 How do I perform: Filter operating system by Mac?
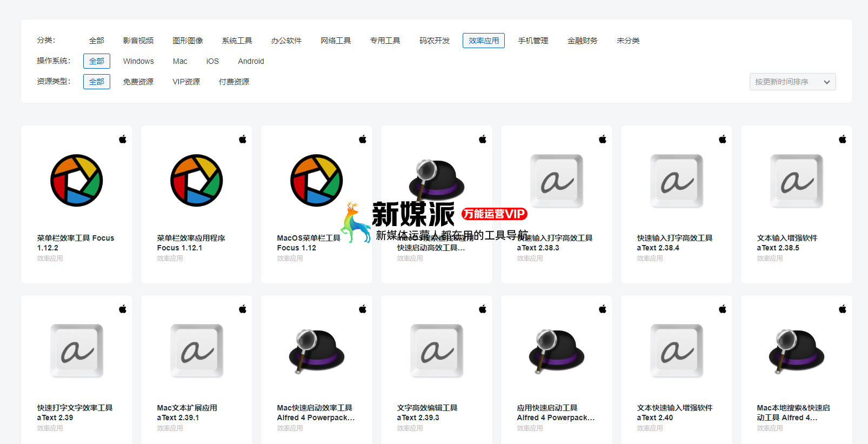[180, 61]
